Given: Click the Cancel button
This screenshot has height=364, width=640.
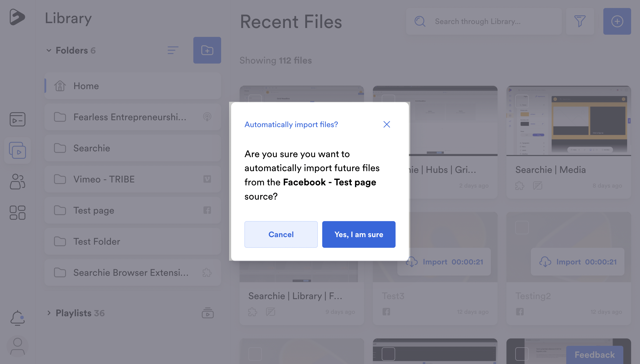Looking at the screenshot, I should coord(281,234).
